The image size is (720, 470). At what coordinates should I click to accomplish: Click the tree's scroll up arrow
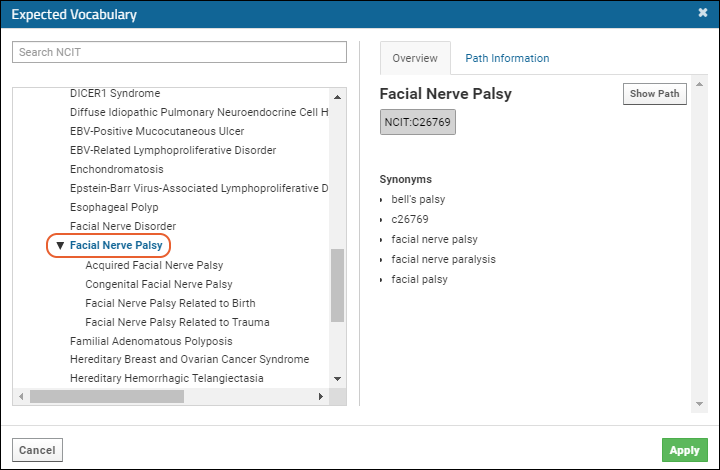click(x=338, y=97)
